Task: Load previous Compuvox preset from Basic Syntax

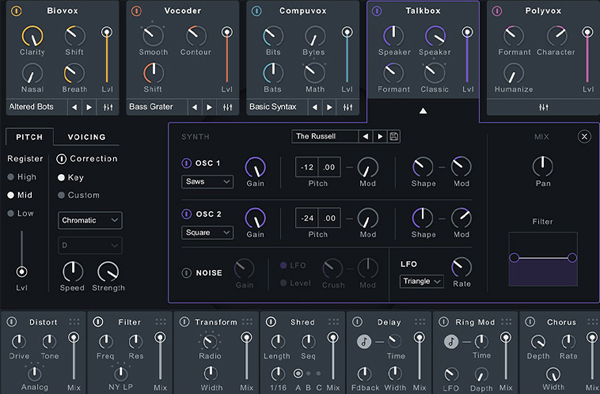Action: pyautogui.click(x=315, y=107)
